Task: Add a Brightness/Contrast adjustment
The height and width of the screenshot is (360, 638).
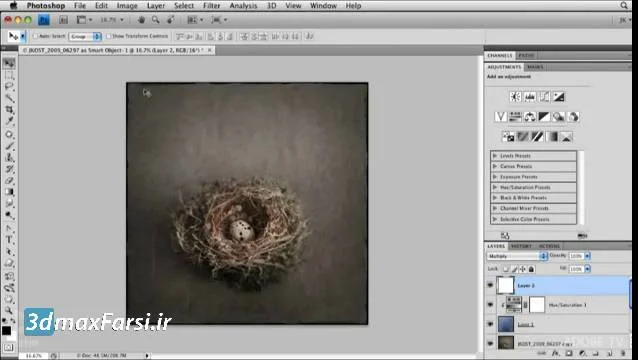Action: click(x=515, y=97)
